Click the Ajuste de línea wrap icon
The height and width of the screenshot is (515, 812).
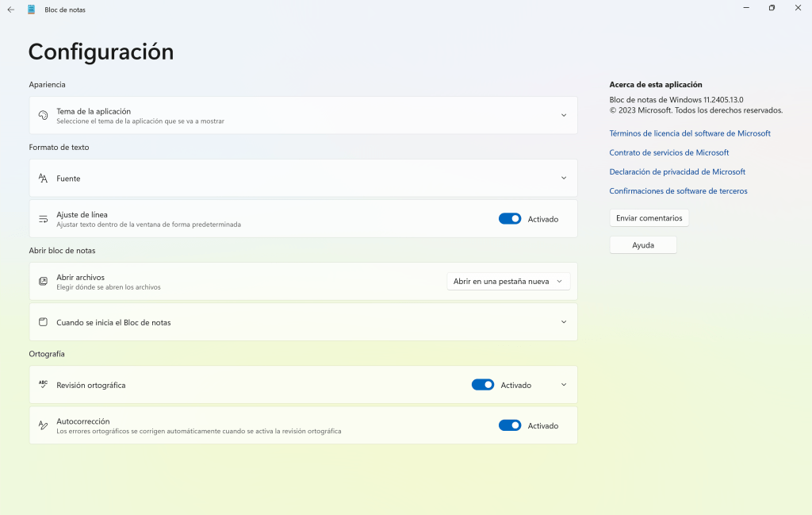point(44,219)
